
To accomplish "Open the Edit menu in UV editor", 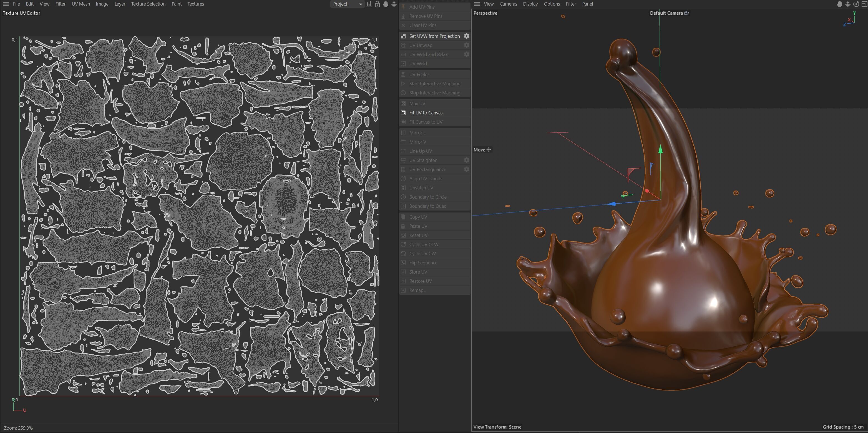I will pyautogui.click(x=30, y=4).
